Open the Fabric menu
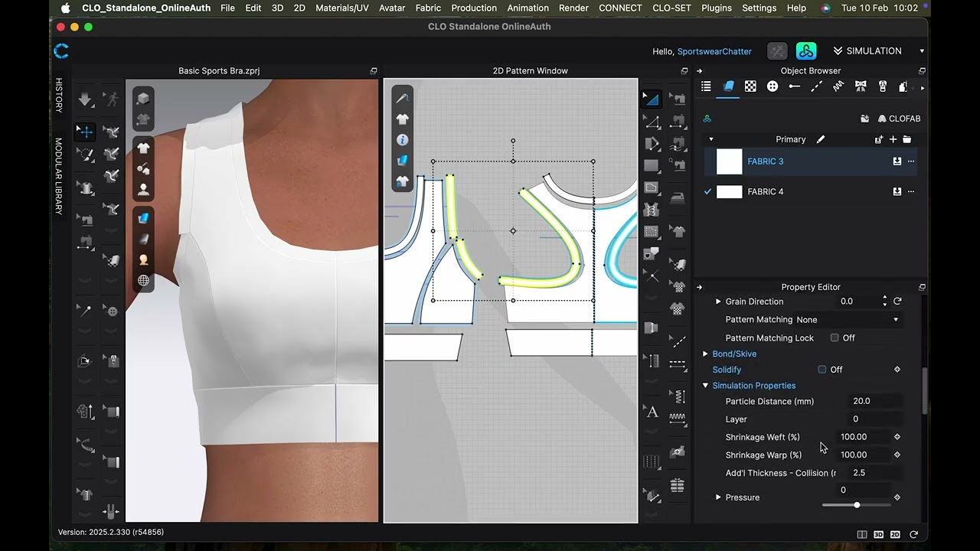The height and width of the screenshot is (551, 980). 428,8
